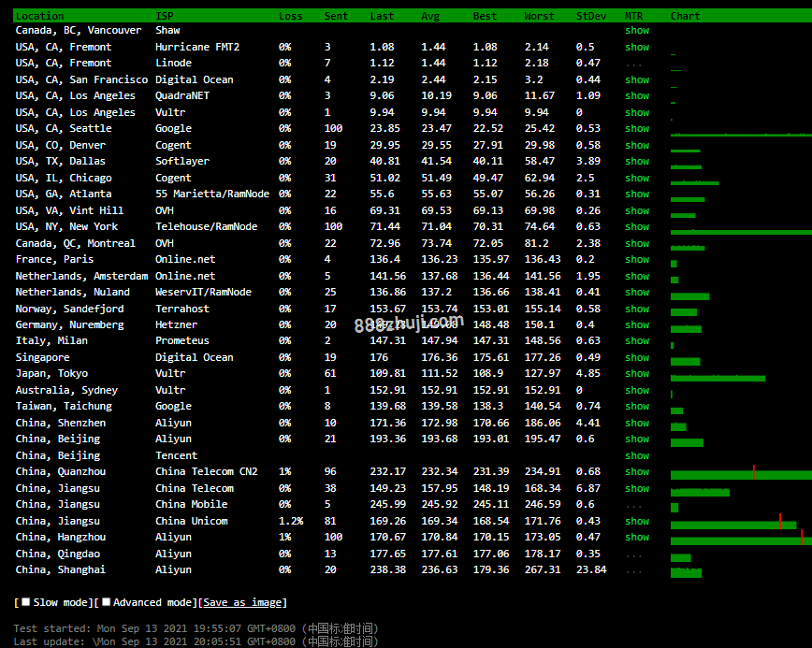Click the Loss column header
The height and width of the screenshot is (648, 812).
[x=291, y=16]
